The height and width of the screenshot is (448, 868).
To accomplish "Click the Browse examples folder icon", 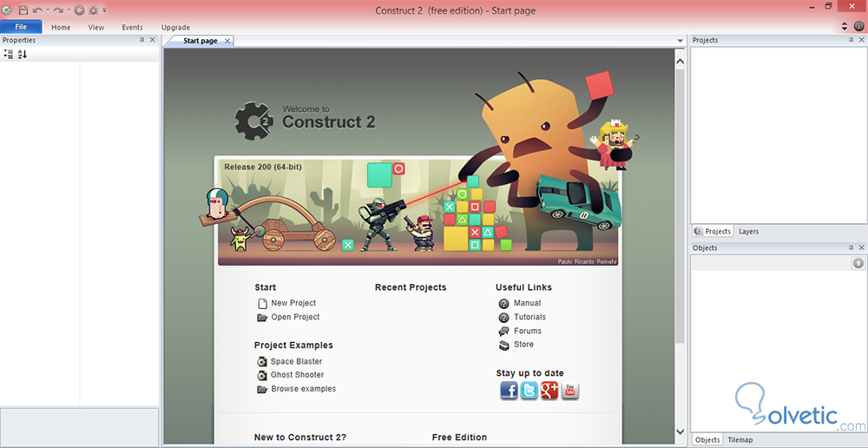I will (x=262, y=389).
